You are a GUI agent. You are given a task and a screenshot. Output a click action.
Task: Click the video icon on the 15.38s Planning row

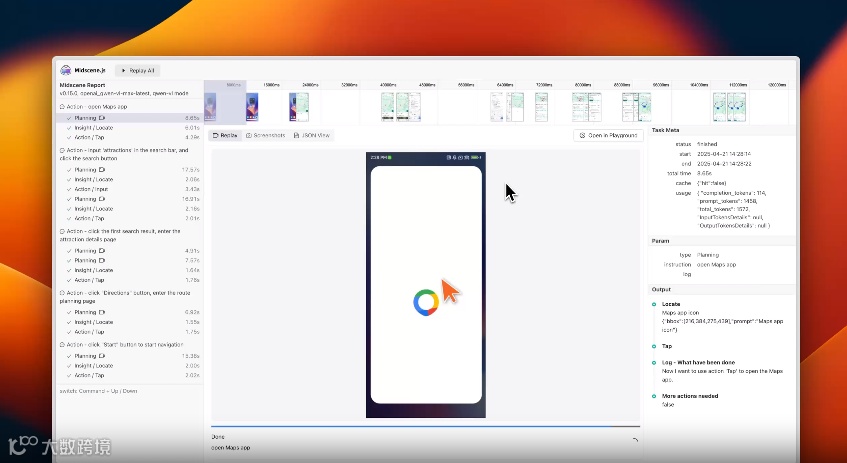tap(102, 356)
